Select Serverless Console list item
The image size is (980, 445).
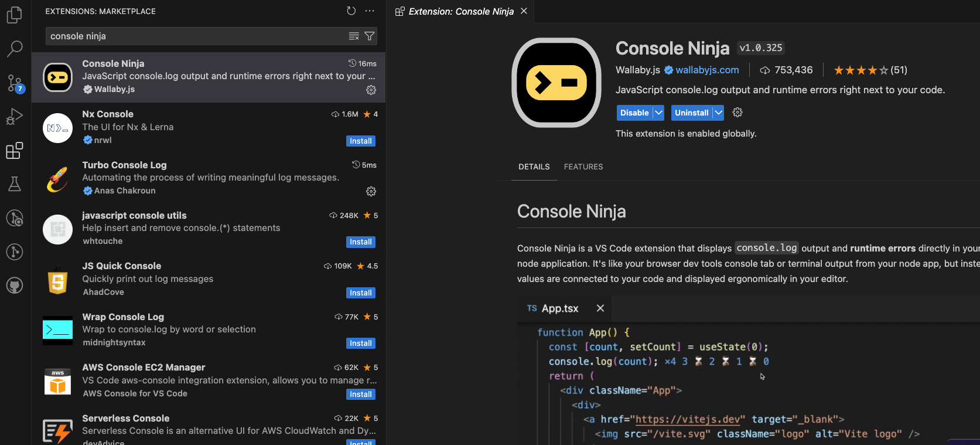209,427
